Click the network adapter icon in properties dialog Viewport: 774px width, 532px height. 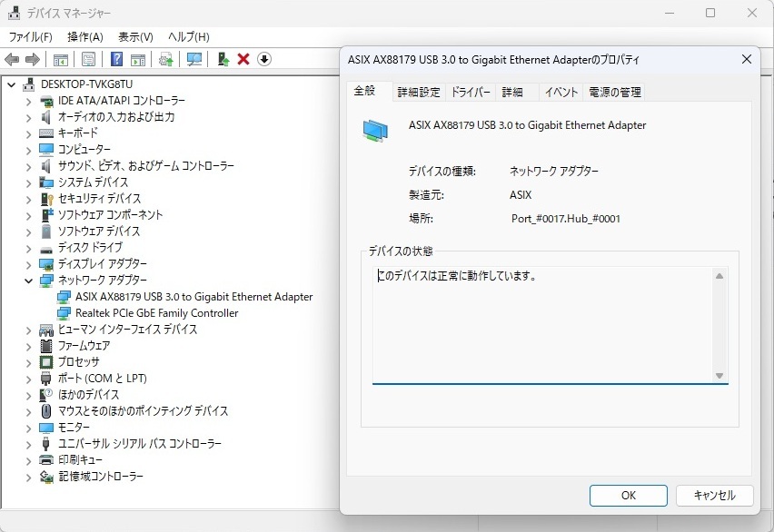pyautogui.click(x=375, y=131)
